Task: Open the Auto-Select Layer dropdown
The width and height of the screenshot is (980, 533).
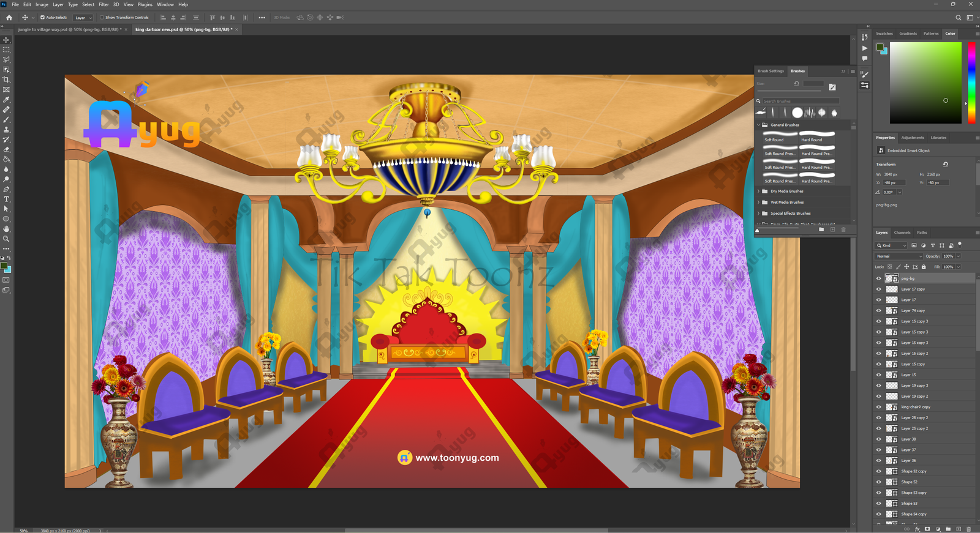Action: pyautogui.click(x=83, y=18)
